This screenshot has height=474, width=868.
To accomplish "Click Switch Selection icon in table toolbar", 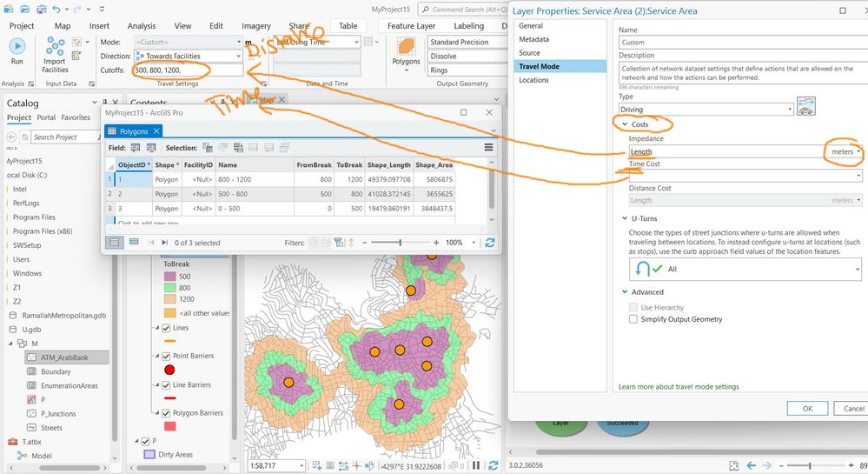I will (x=239, y=148).
